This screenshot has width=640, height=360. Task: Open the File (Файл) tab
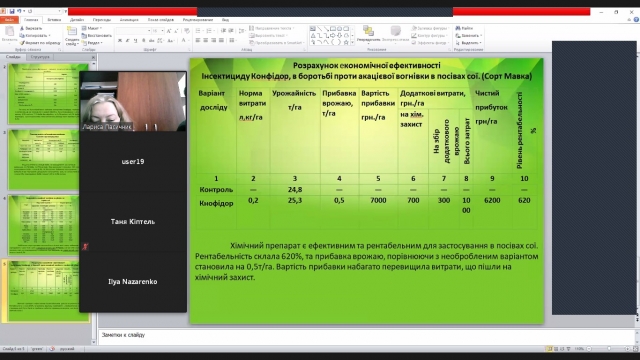click(x=9, y=20)
